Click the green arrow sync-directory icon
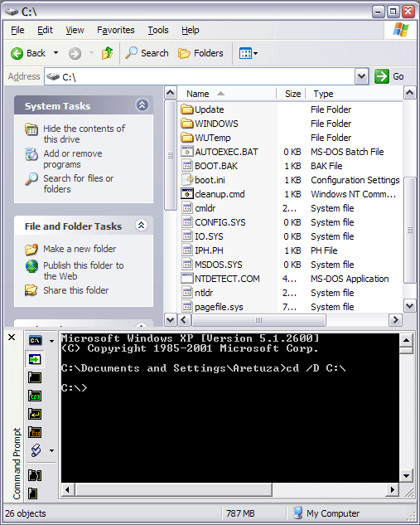The width and height of the screenshot is (420, 525). 35,359
